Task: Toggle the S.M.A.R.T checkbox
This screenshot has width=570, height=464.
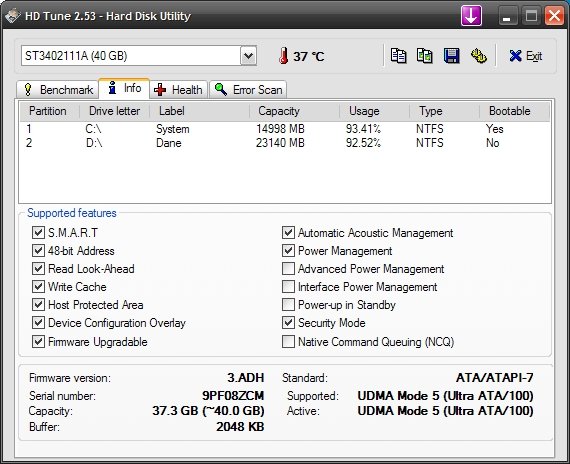Action: [x=38, y=232]
